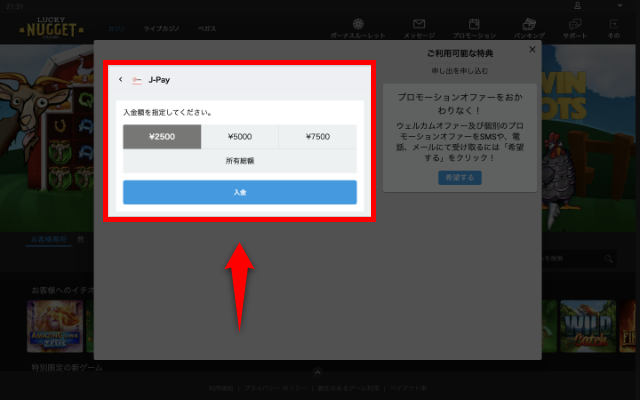
Task: Switch to the ライブカジノ tab
Action: pyautogui.click(x=161, y=30)
